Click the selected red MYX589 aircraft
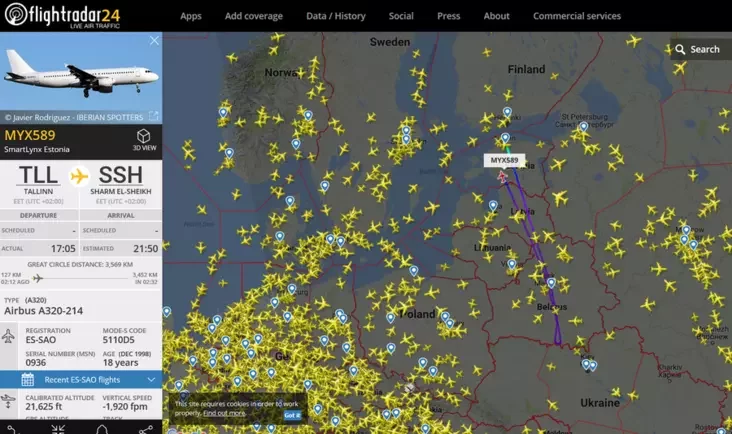 tap(502, 177)
